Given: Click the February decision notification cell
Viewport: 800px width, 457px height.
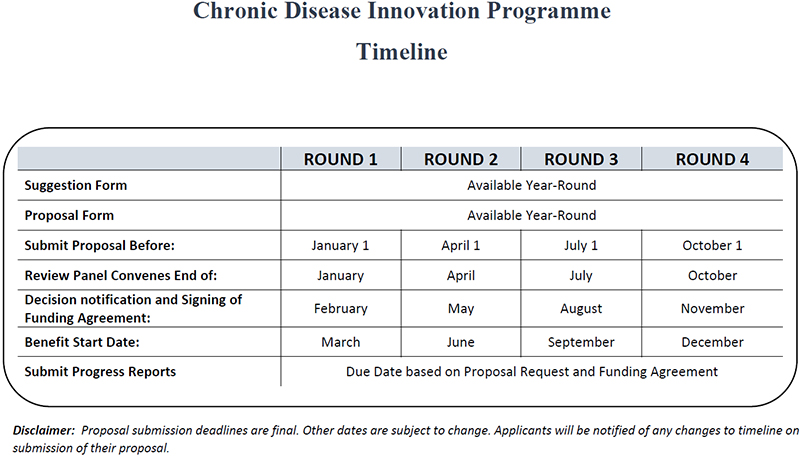Looking at the screenshot, I should click(x=340, y=309).
